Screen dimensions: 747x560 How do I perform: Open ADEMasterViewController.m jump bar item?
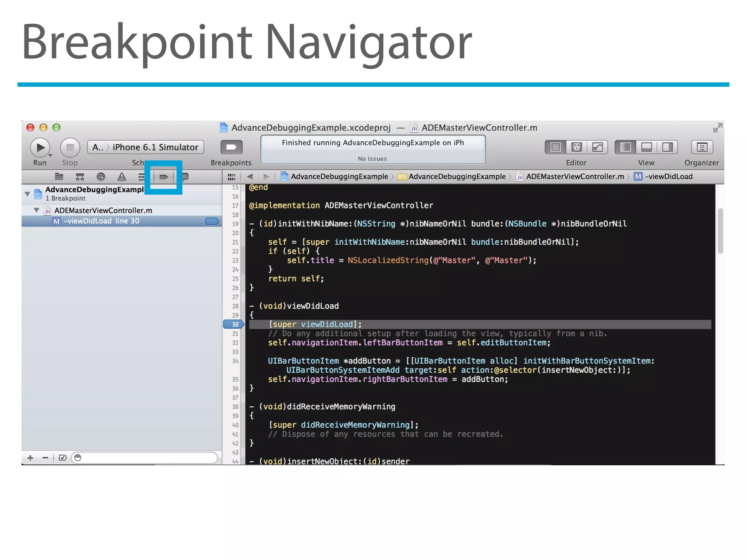coord(570,177)
